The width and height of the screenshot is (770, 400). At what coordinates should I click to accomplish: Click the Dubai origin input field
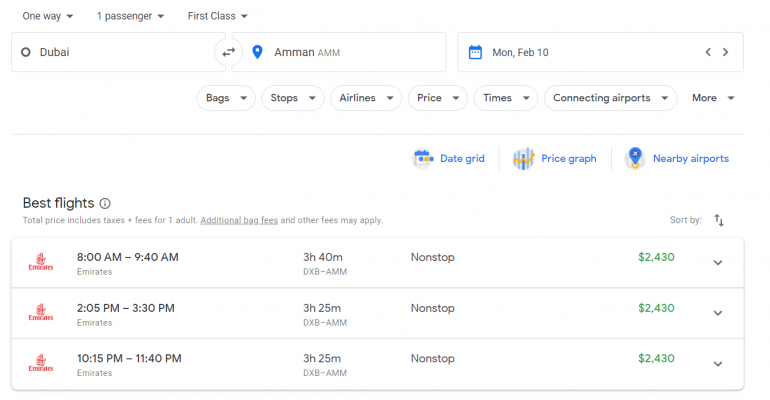(x=115, y=52)
